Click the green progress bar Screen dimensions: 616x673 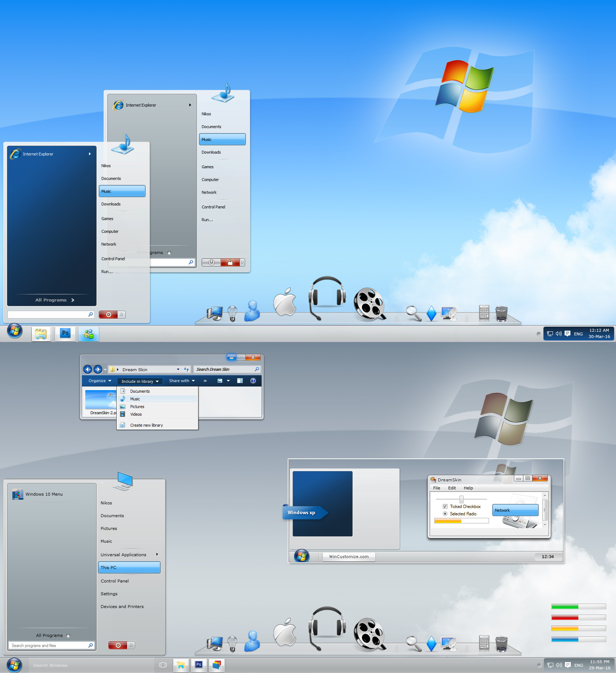pyautogui.click(x=578, y=607)
